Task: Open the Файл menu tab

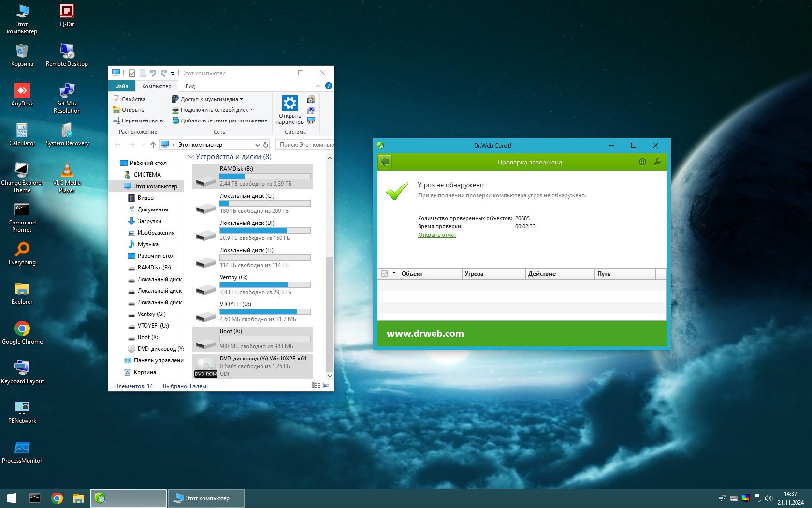Action: point(121,86)
